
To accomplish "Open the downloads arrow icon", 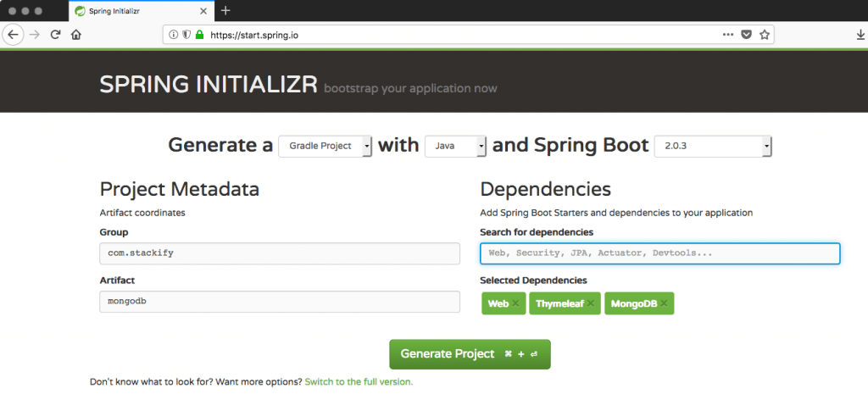I will tap(861, 34).
